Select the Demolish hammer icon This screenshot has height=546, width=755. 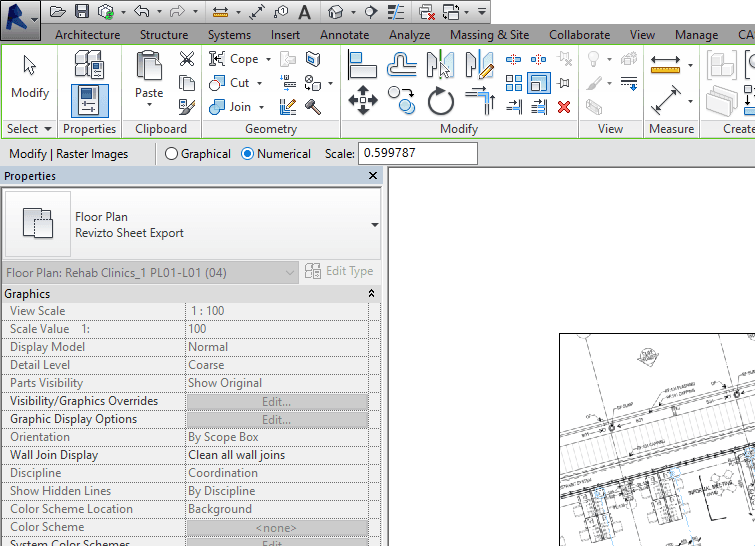[x=313, y=107]
